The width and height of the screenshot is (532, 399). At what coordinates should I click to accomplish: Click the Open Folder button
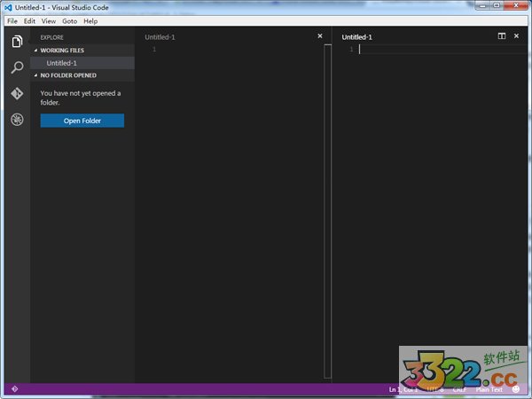(82, 121)
